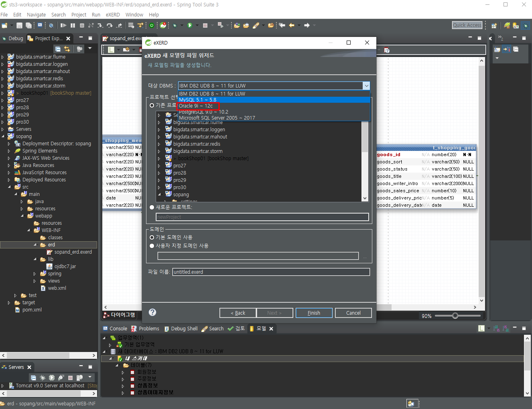
Task: Select the existing project radio button
Action: tap(152, 105)
